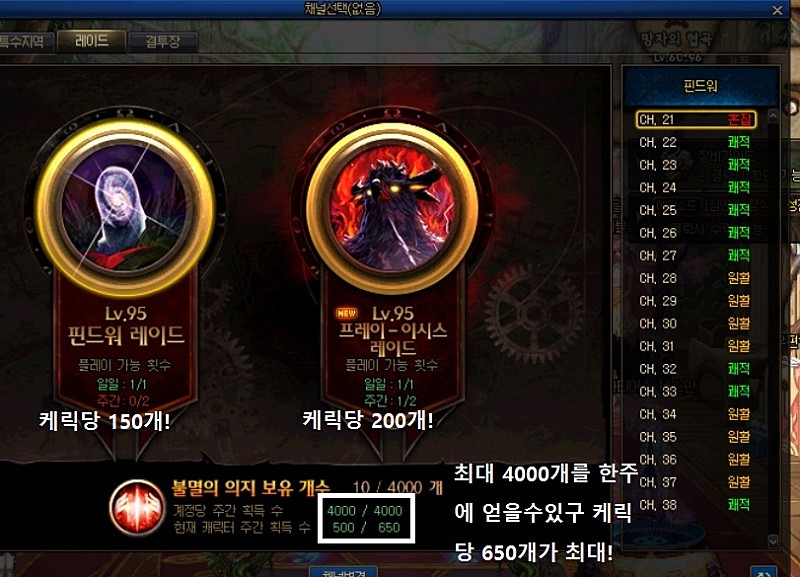The height and width of the screenshot is (577, 800).
Task: Select the Prey-Isys raid portrait icon
Action: 392,208
